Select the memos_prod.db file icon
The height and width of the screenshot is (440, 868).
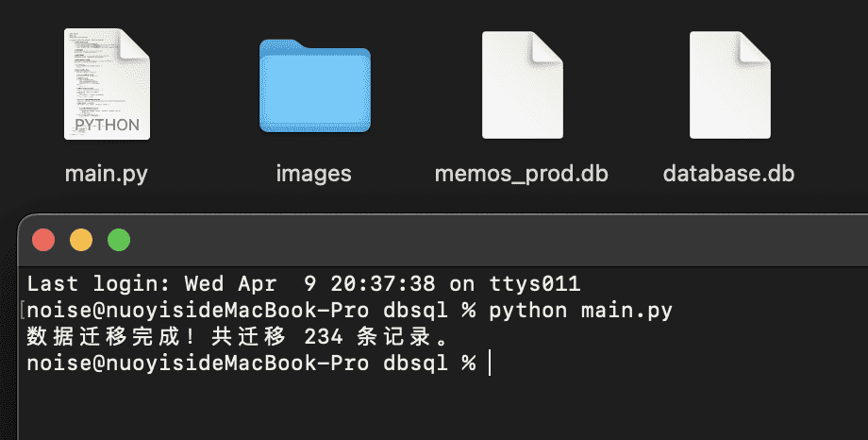(x=522, y=85)
